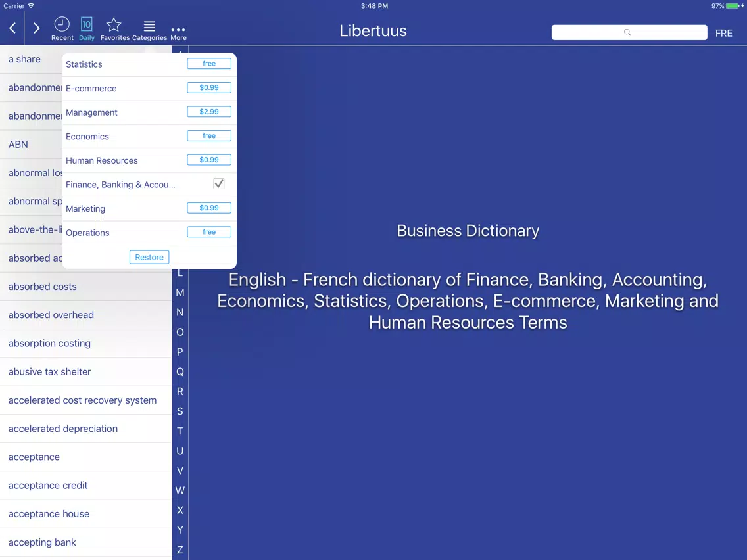The image size is (747, 560).
Task: Get the free Statistics category
Action: click(208, 64)
